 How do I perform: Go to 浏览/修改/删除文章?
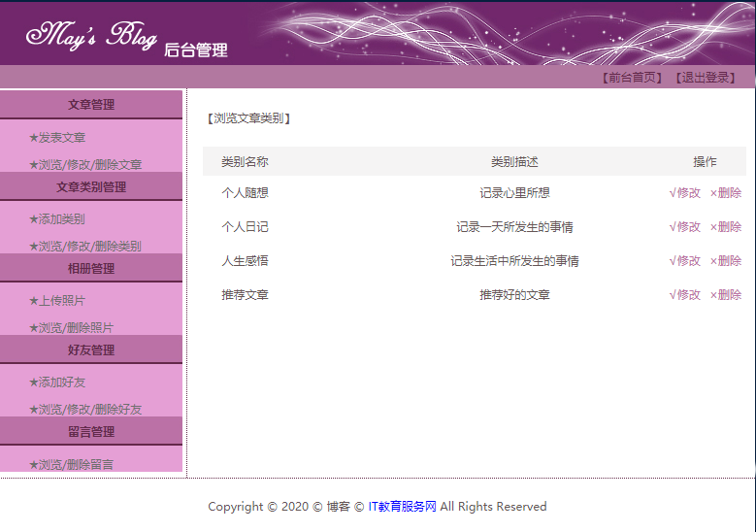[x=85, y=164]
